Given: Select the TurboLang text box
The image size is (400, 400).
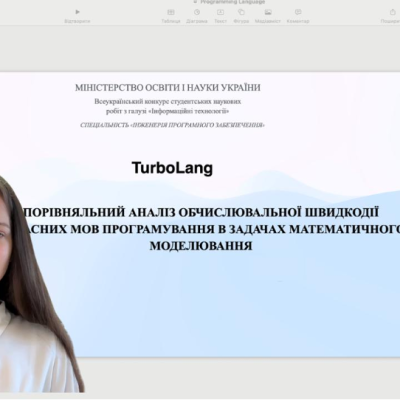Looking at the screenshot, I should click(x=172, y=168).
